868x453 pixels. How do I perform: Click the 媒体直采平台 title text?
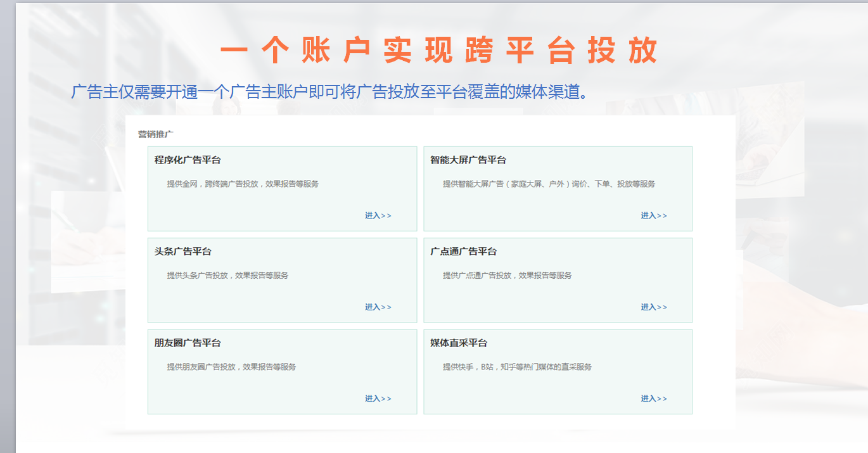click(x=459, y=342)
